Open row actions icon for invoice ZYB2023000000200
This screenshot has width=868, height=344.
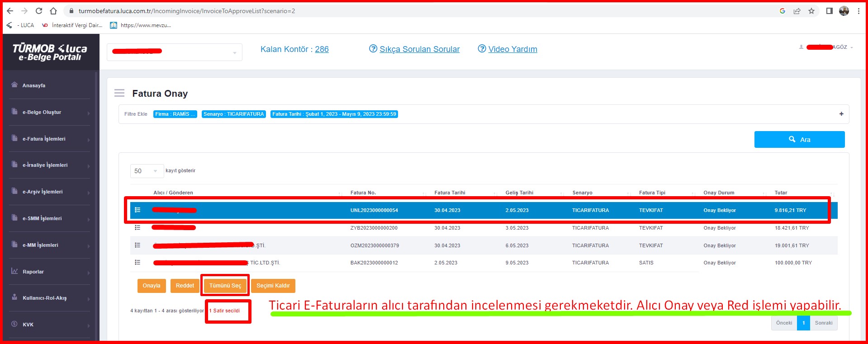[138, 228]
